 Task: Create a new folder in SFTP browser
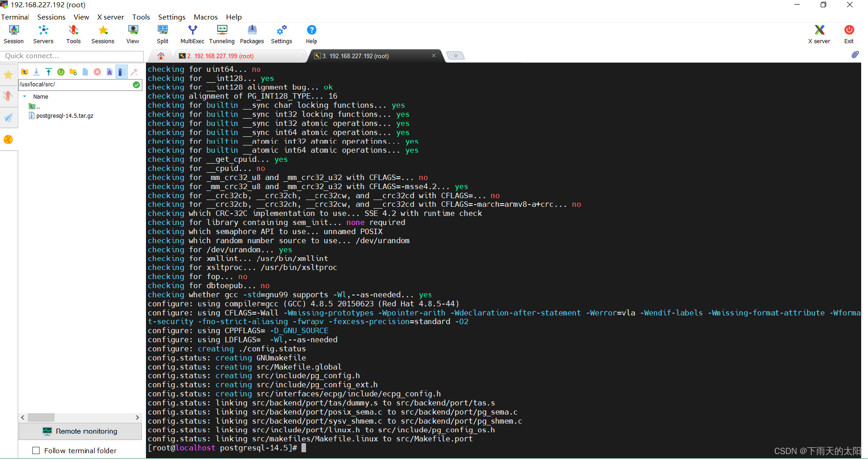(x=73, y=72)
